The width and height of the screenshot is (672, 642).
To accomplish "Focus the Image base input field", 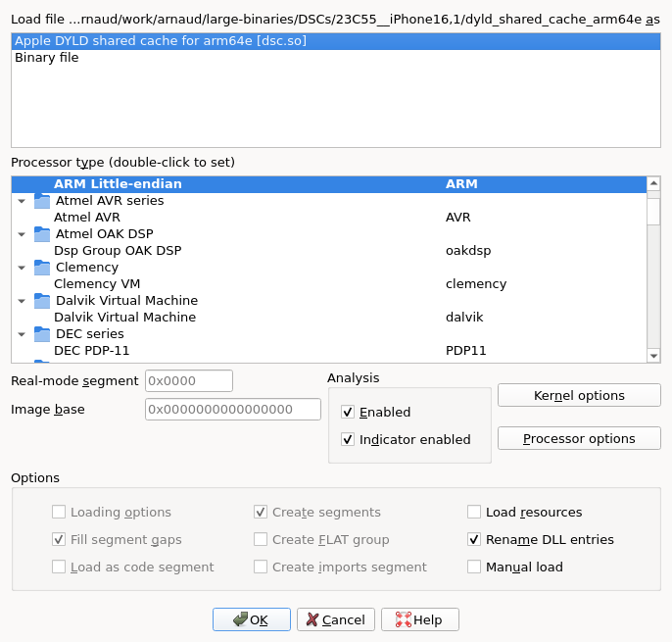I will coord(233,409).
